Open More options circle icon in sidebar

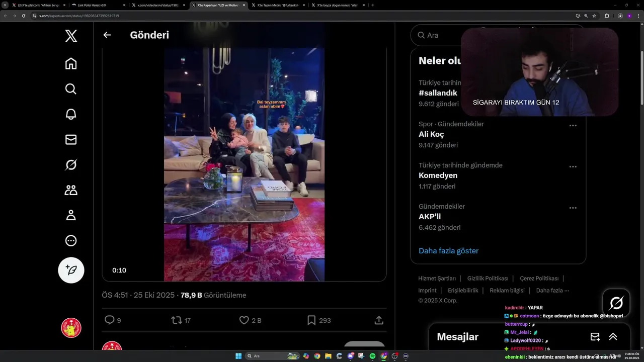point(71,240)
